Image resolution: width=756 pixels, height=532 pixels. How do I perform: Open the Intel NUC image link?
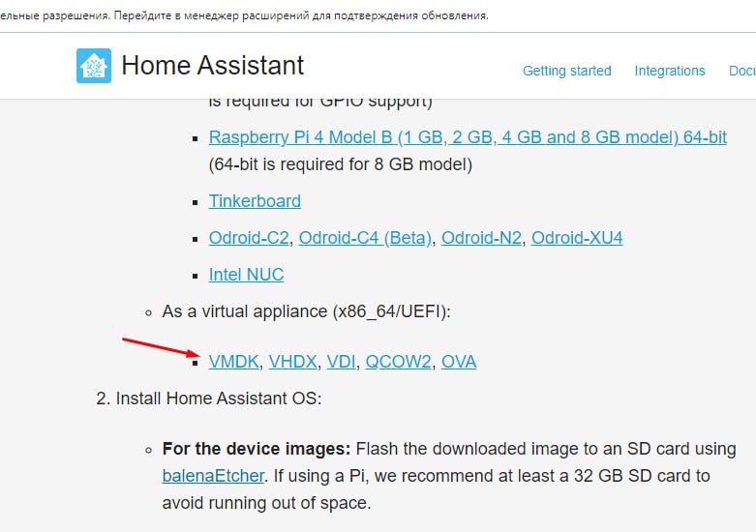[x=247, y=275]
